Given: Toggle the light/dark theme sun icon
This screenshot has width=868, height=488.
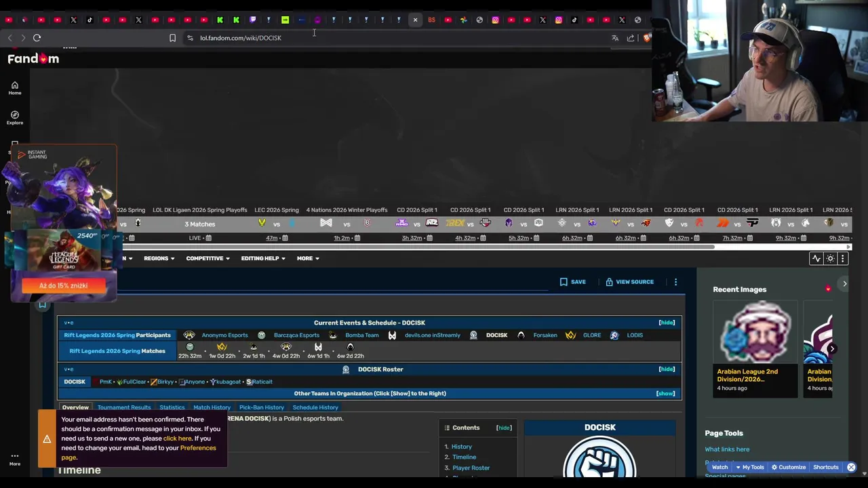Looking at the screenshot, I should 830,258.
